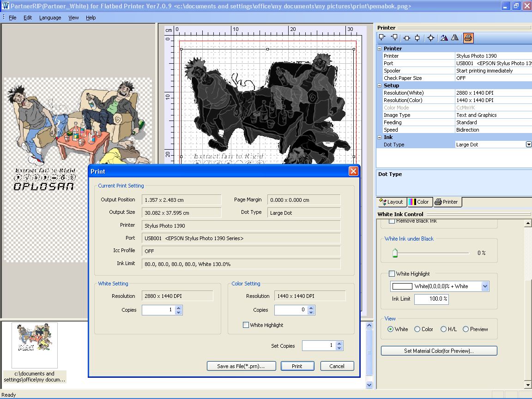
Task: Open the Dot Type dropdown arrow
Action: pyautogui.click(x=529, y=145)
